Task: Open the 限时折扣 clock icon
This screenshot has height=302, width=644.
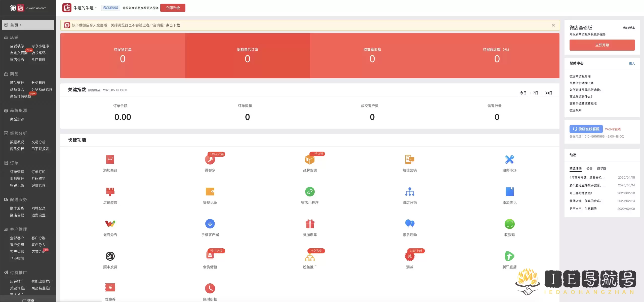Action: (x=210, y=288)
